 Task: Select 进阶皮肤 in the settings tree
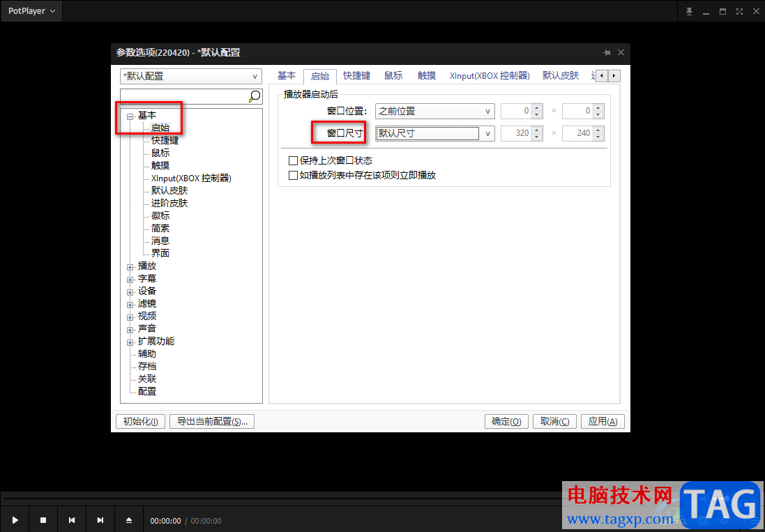click(x=169, y=204)
